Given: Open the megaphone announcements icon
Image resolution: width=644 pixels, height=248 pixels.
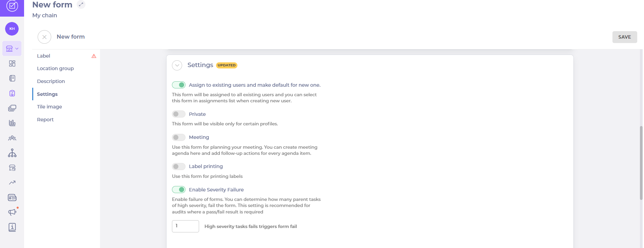Looking at the screenshot, I should pos(12,212).
